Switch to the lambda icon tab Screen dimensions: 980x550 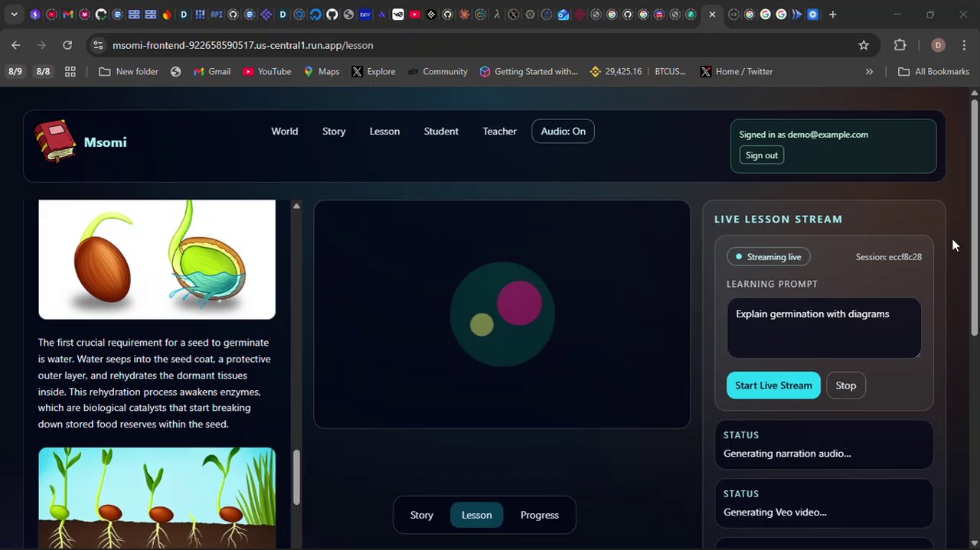coord(497,15)
